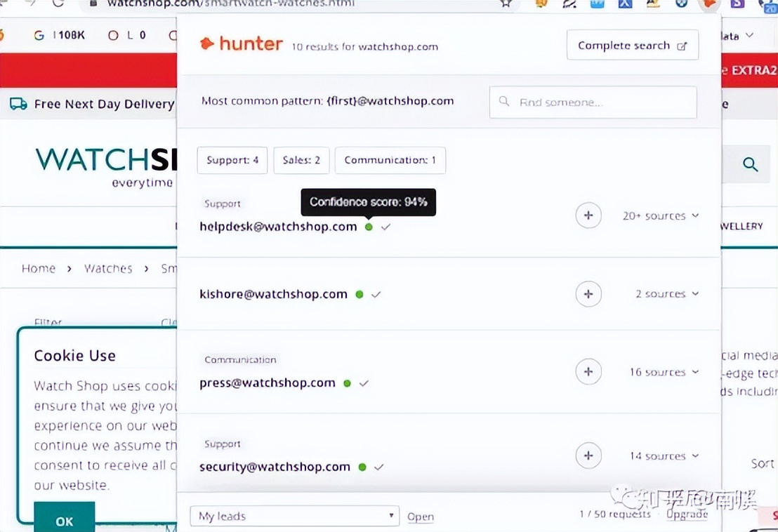Click verified checkmark beside security@watchshop.com
Image resolution: width=778 pixels, height=532 pixels.
[379, 467]
